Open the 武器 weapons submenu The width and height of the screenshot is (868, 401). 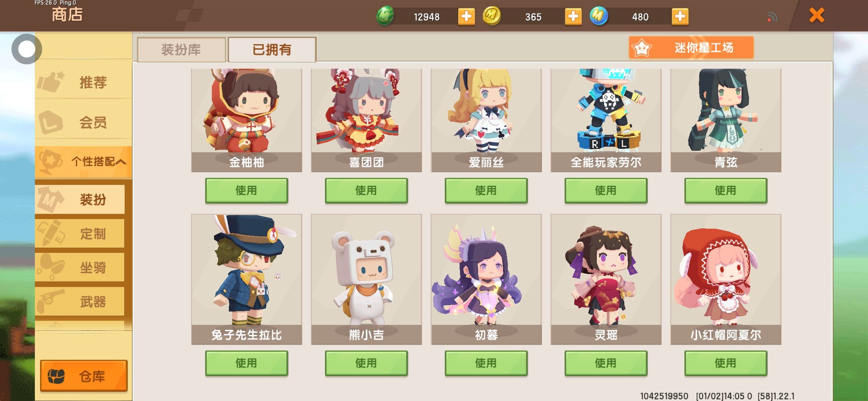pyautogui.click(x=80, y=301)
